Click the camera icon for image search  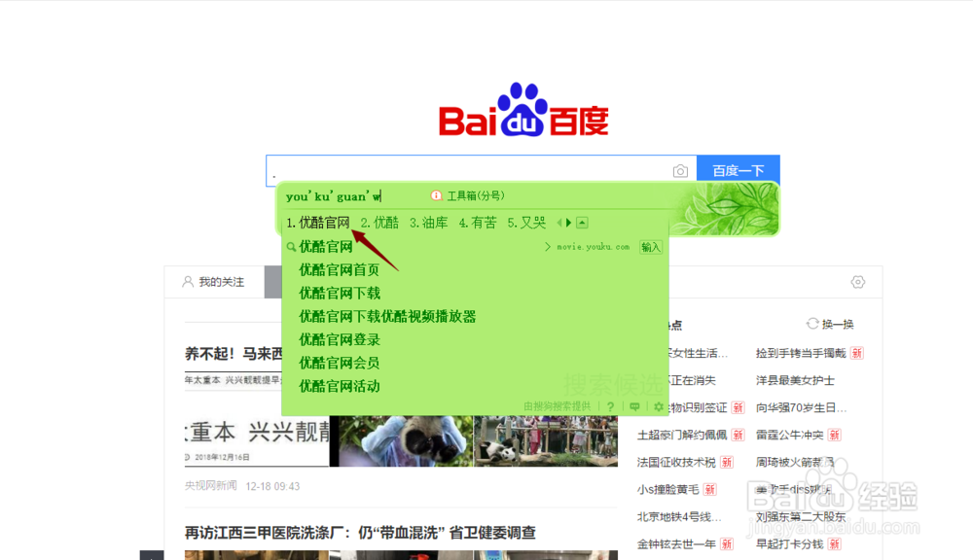[680, 169]
